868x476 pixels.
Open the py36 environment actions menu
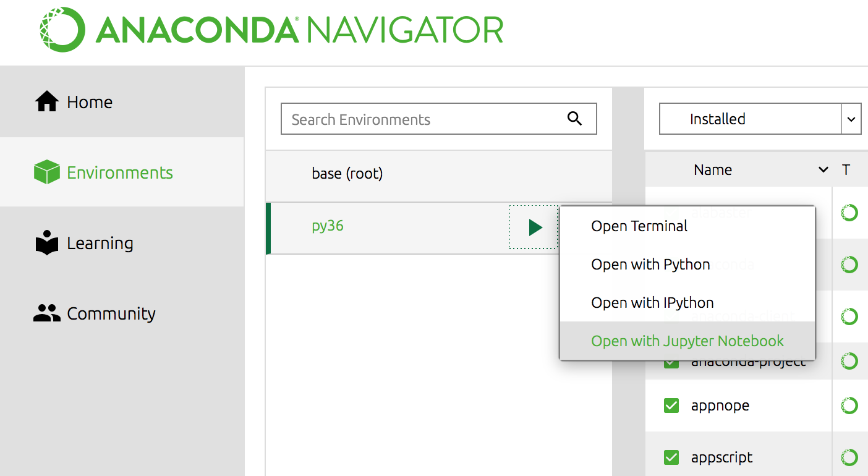coord(533,227)
